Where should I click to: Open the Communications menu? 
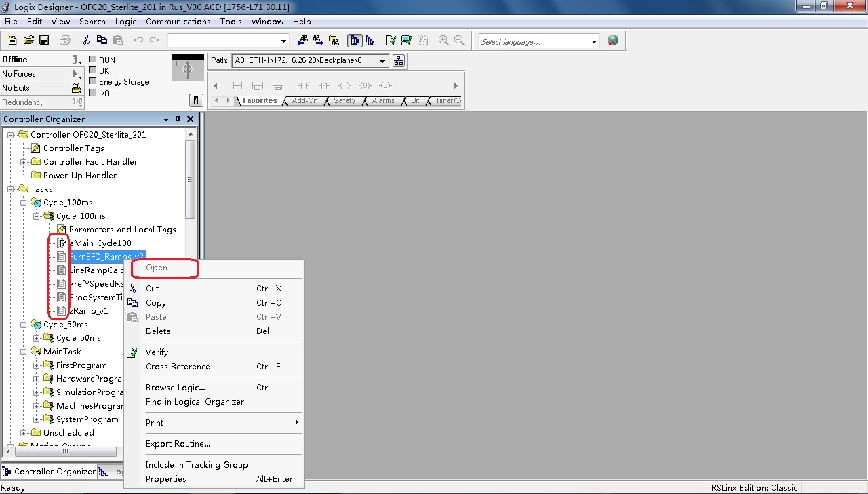tap(178, 22)
